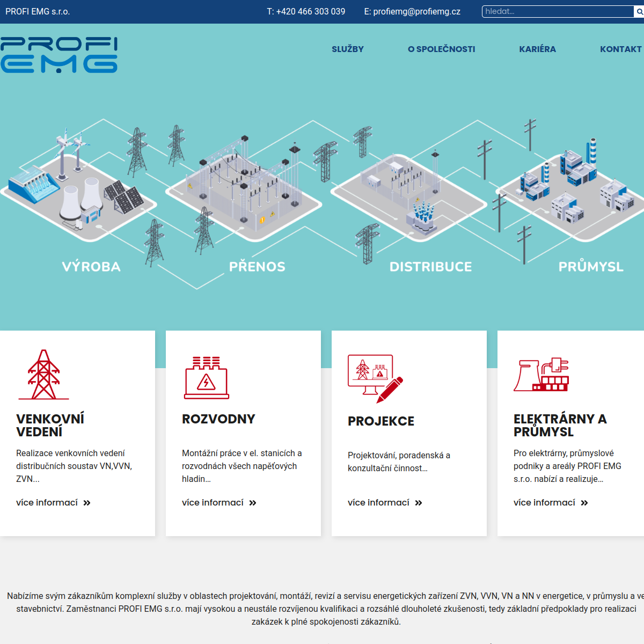Open the O společnosti menu
This screenshot has height=644, width=644.
point(442,49)
